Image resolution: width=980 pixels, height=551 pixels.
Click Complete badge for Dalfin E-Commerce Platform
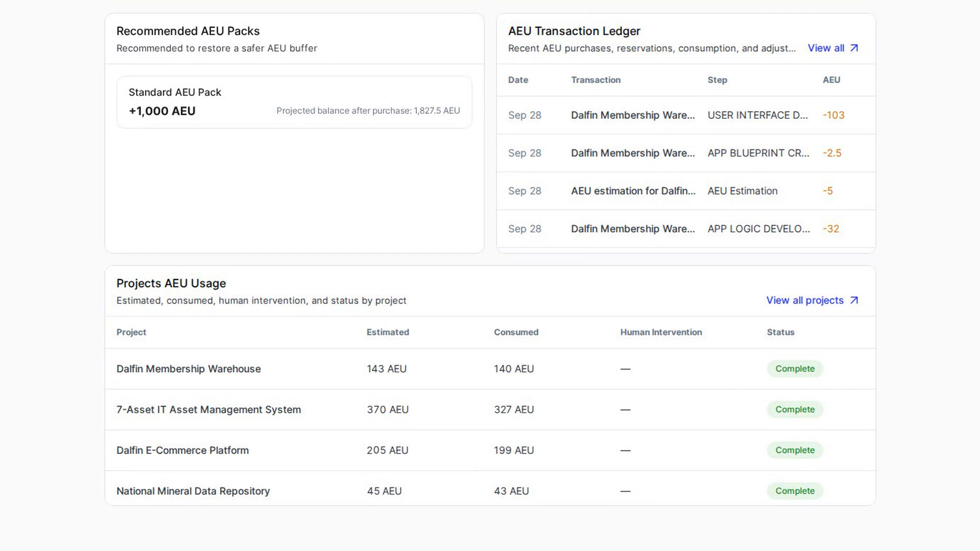795,450
